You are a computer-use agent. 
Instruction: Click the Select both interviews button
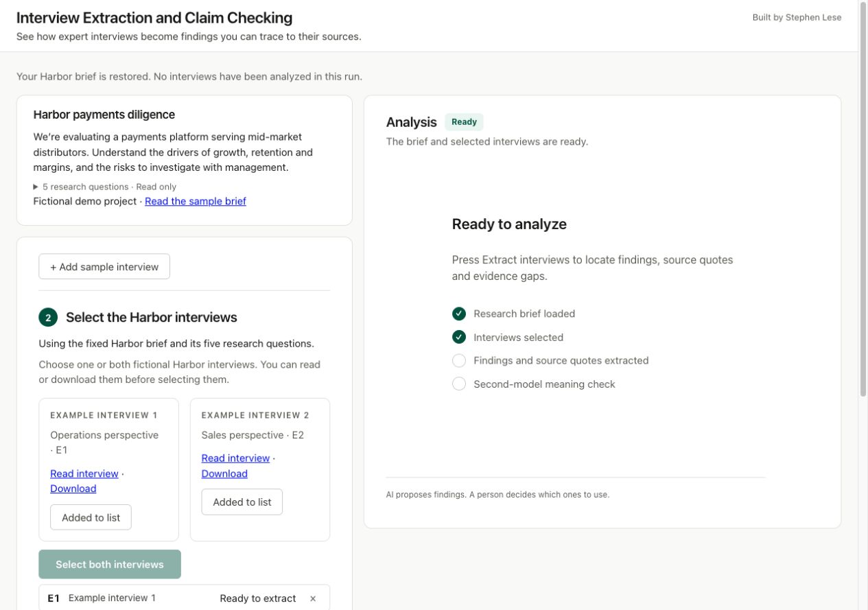coord(110,565)
